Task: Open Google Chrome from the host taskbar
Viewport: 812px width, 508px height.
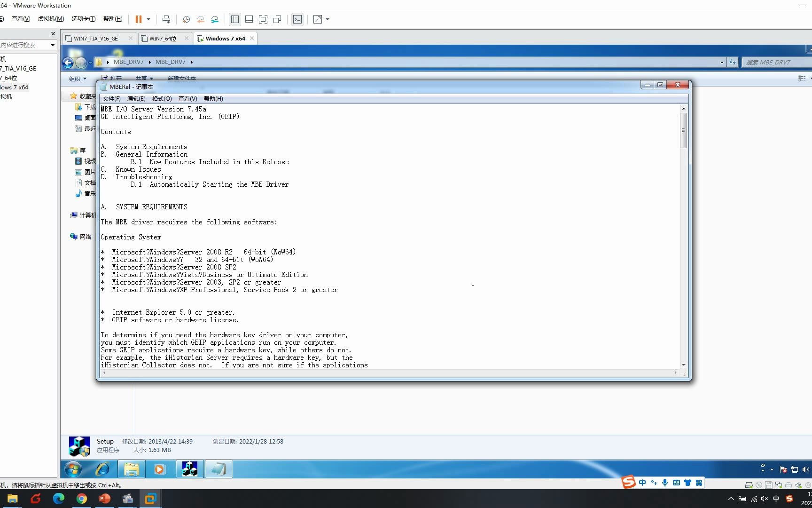Action: tap(82, 499)
